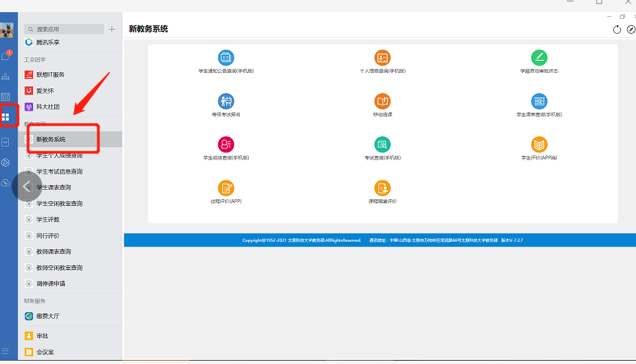636x364 pixels.
Task: Open 个人信息查询(手机版) icon
Action: point(383,58)
